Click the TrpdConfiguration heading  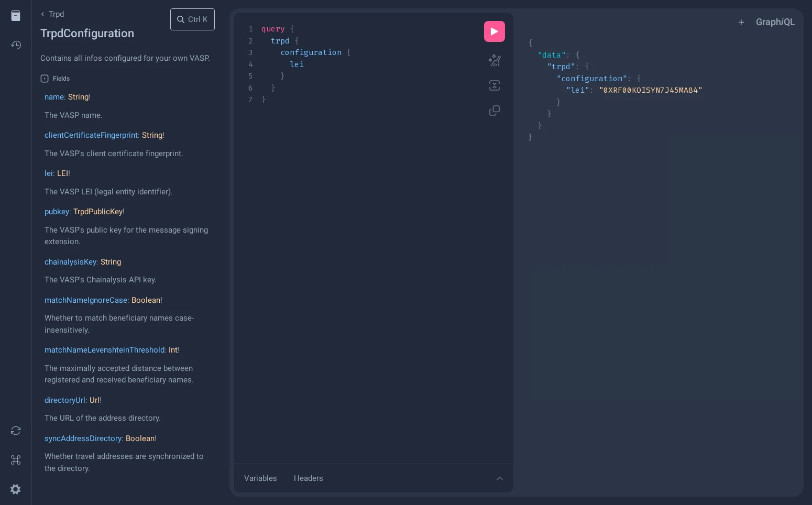(x=87, y=34)
